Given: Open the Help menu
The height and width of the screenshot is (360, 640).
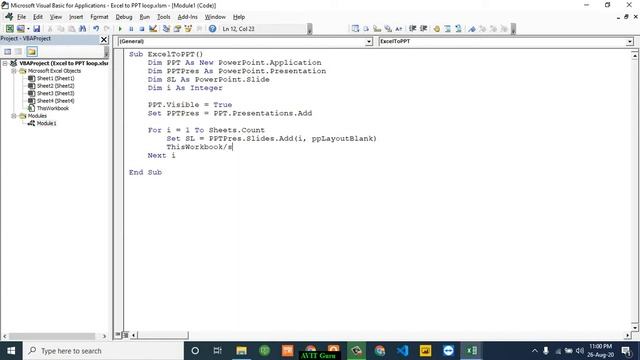Looking at the screenshot, I should (x=239, y=17).
